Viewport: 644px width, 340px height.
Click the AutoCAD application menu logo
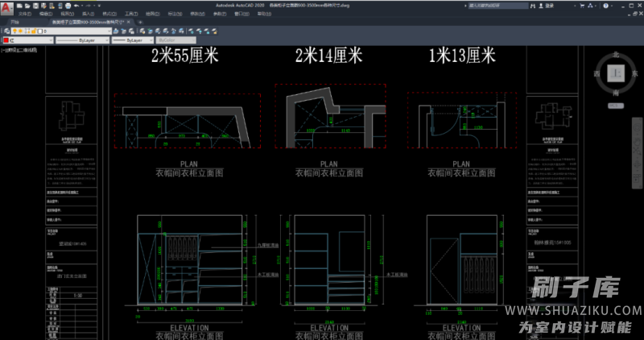pyautogui.click(x=6, y=8)
